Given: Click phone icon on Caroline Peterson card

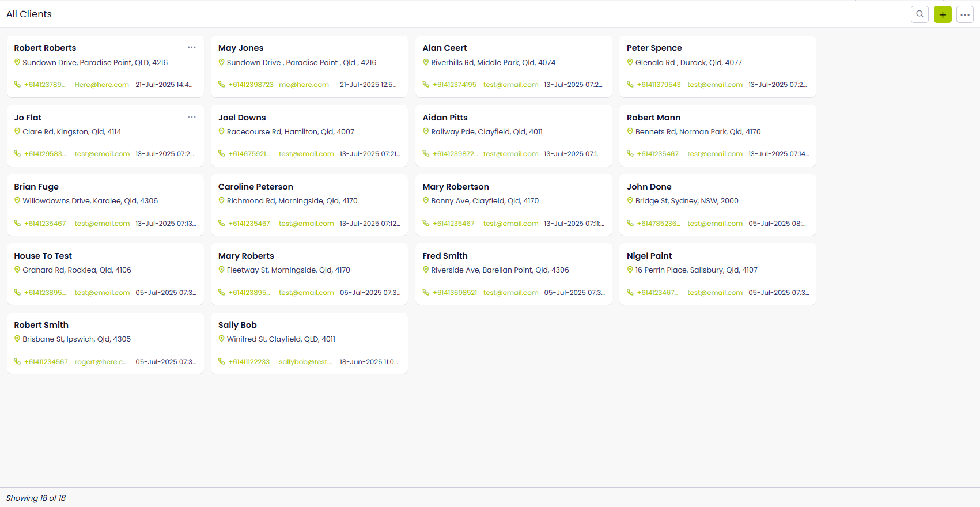Looking at the screenshot, I should point(222,223).
